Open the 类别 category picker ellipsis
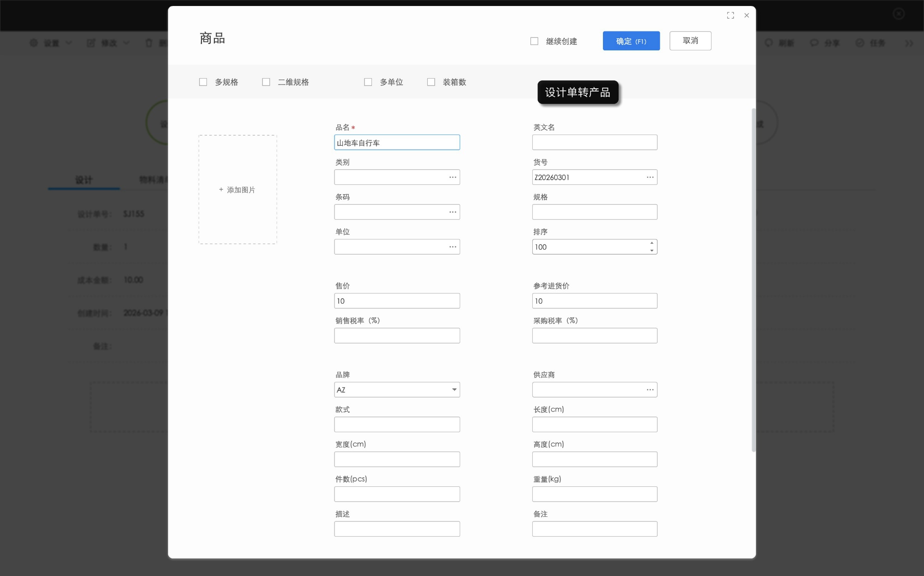 coord(452,177)
